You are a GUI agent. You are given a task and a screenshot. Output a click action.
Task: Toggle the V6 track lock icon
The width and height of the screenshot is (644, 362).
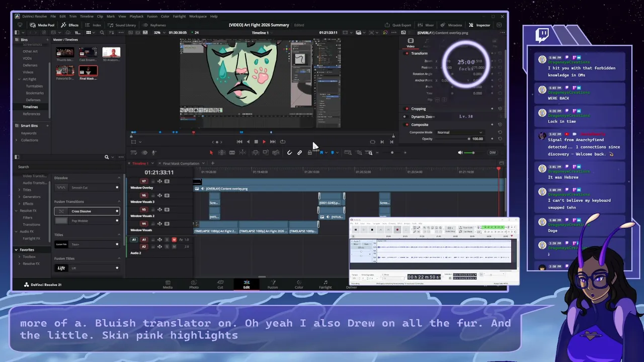click(x=153, y=195)
